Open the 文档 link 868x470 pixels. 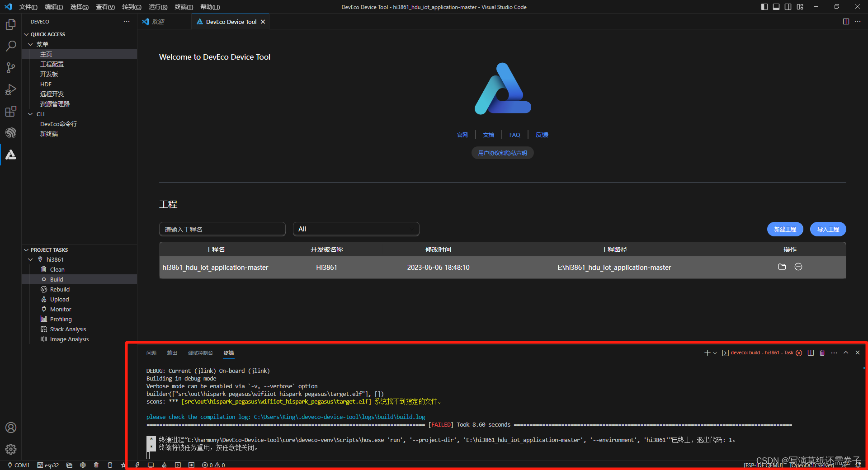(x=489, y=135)
